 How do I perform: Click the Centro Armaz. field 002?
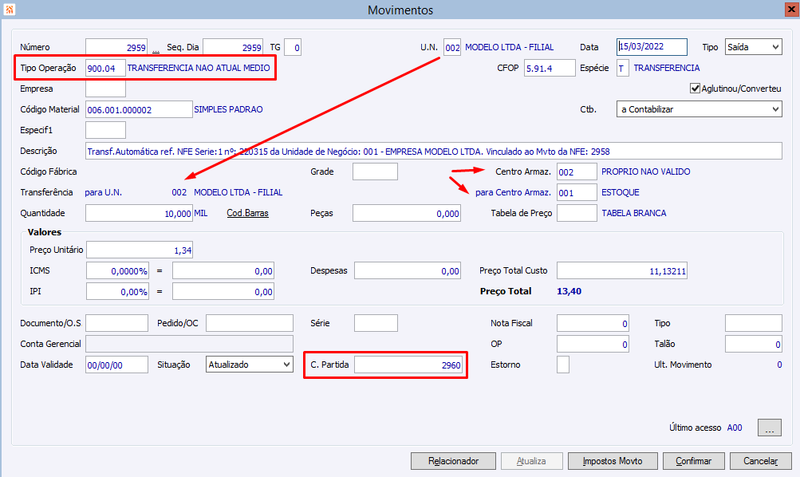click(x=577, y=171)
